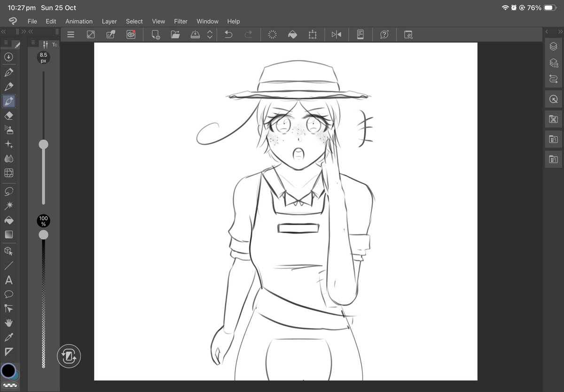
Task: Open the support question mark icon
Action: (384, 34)
